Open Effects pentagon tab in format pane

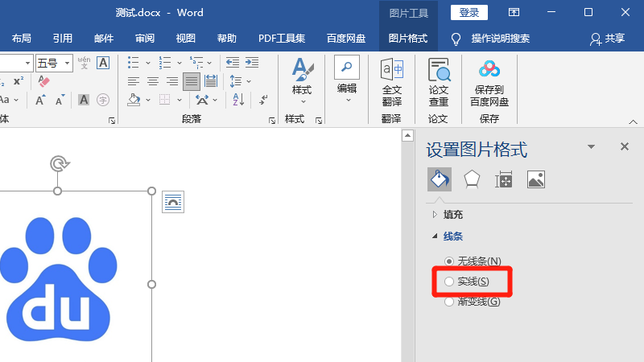(472, 179)
